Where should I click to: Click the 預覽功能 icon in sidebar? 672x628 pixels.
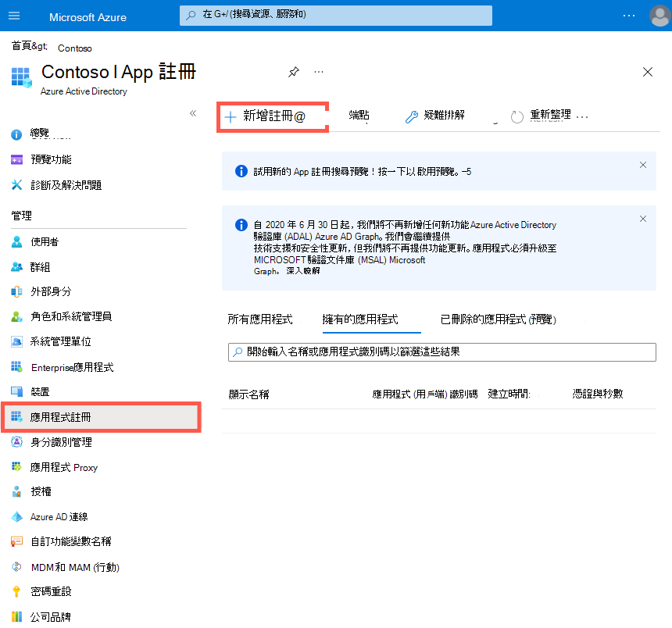[x=16, y=160]
